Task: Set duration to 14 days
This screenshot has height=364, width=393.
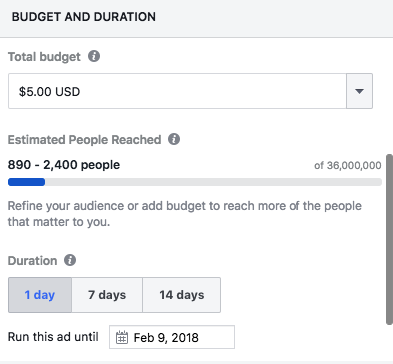Action: (x=182, y=295)
